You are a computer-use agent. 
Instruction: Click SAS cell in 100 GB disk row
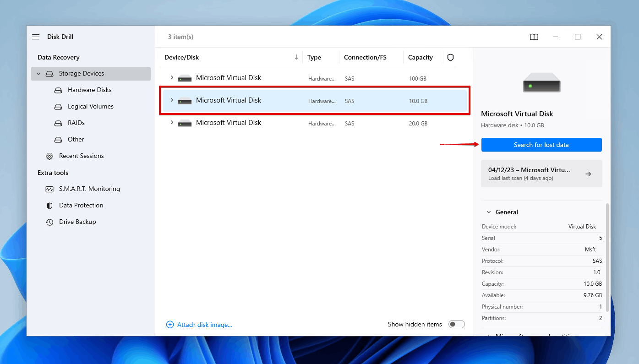tap(350, 79)
